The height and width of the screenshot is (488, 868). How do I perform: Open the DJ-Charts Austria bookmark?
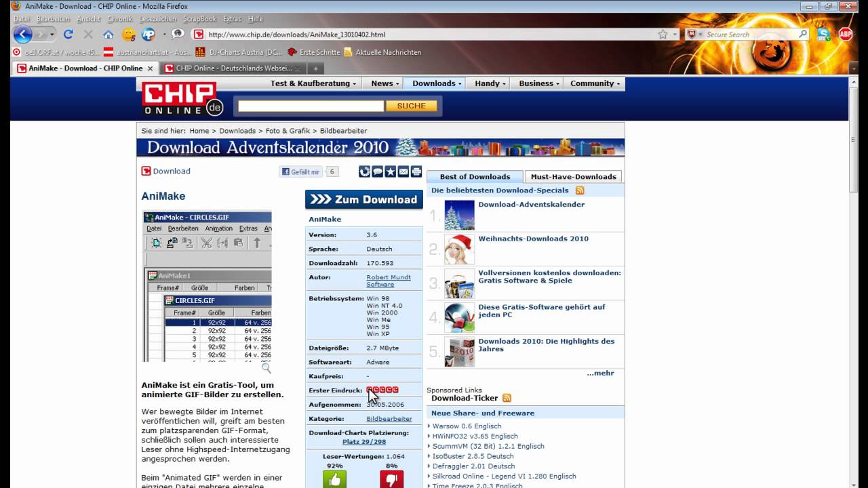point(239,52)
